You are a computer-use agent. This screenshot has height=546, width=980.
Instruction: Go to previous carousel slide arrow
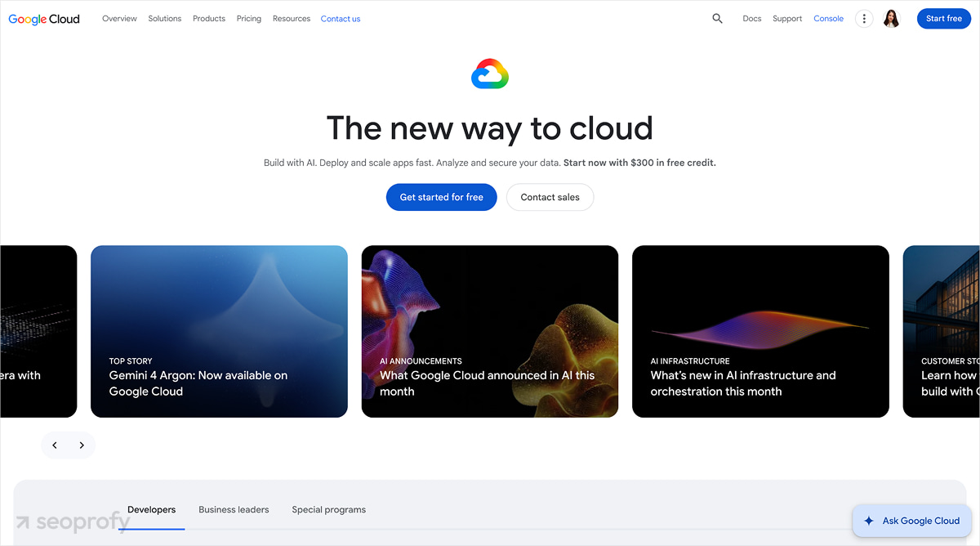pos(55,445)
